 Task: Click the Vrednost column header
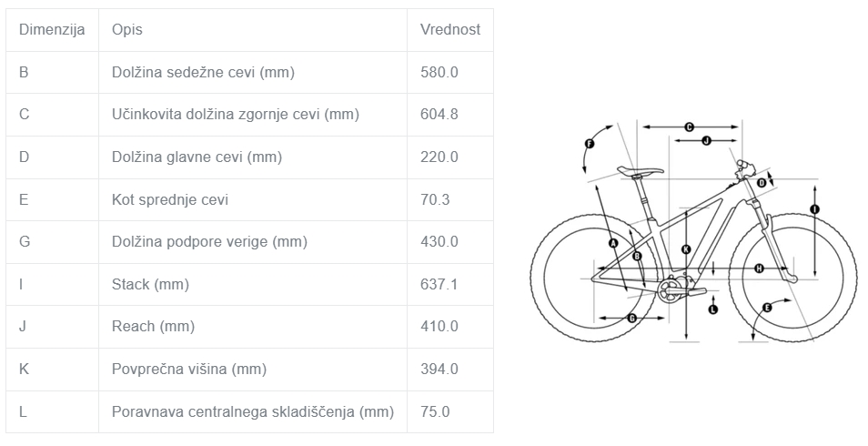[x=450, y=30]
